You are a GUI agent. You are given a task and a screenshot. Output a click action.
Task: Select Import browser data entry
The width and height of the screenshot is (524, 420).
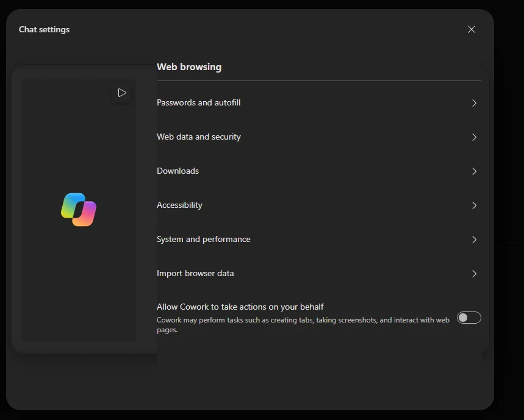[319, 274]
